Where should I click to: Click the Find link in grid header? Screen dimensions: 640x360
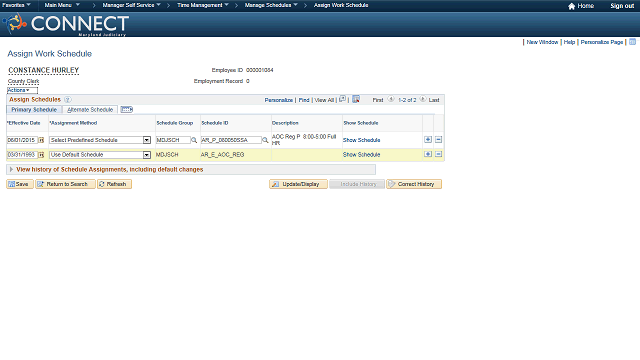[304, 100]
